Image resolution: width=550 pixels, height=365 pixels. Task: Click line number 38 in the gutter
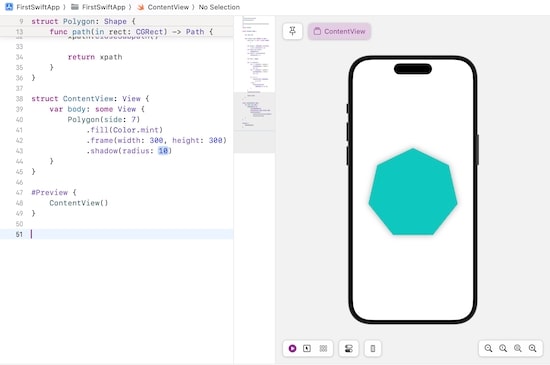pyautogui.click(x=19, y=99)
